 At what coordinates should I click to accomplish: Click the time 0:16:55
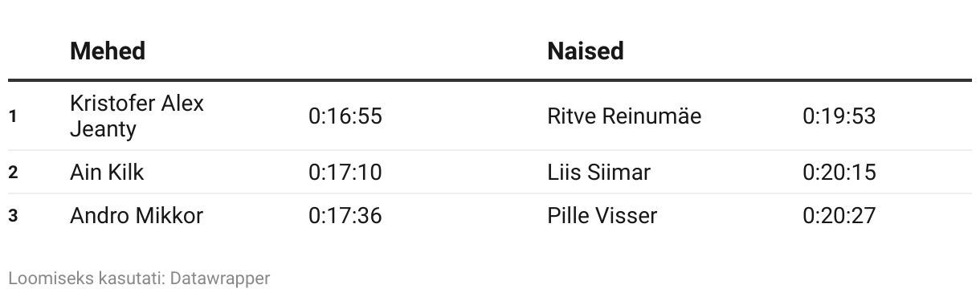click(345, 116)
